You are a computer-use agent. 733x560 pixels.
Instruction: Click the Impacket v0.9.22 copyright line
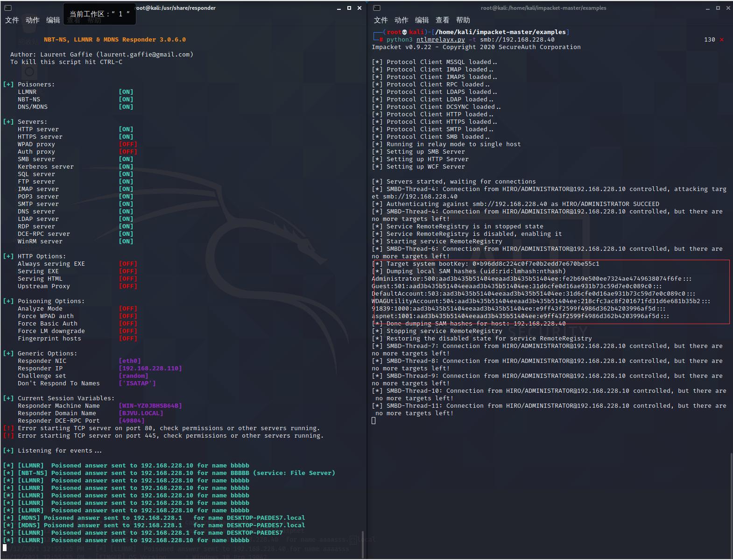476,47
